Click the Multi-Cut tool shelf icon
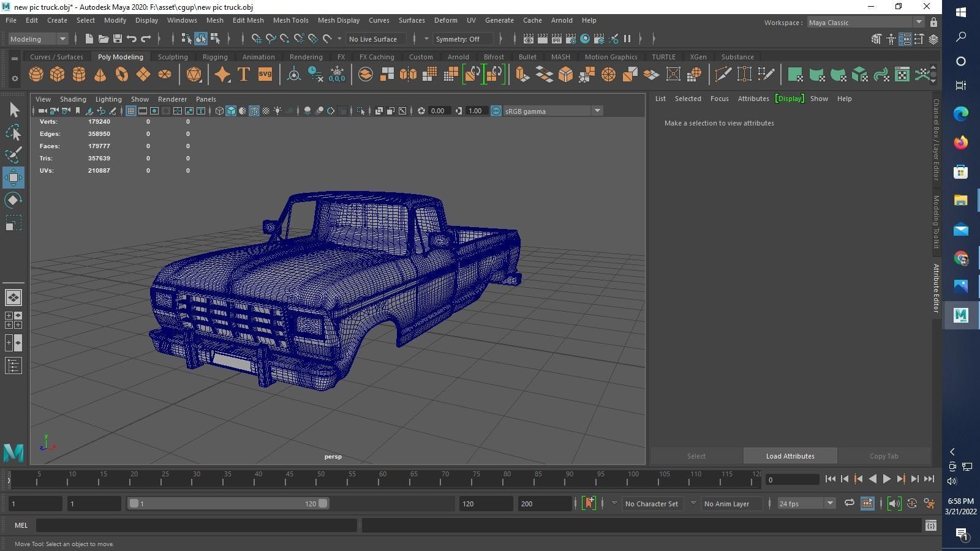The image size is (980, 551). 723,74
